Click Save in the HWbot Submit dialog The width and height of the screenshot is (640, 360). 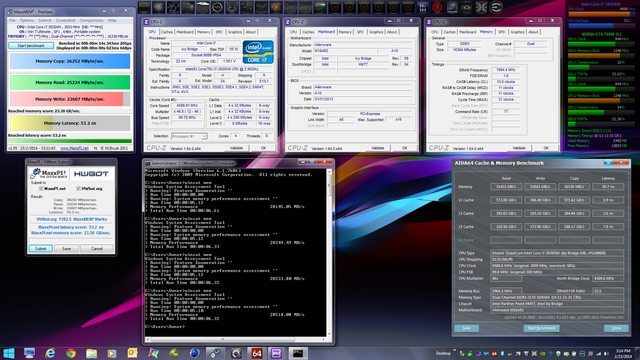click(67, 249)
